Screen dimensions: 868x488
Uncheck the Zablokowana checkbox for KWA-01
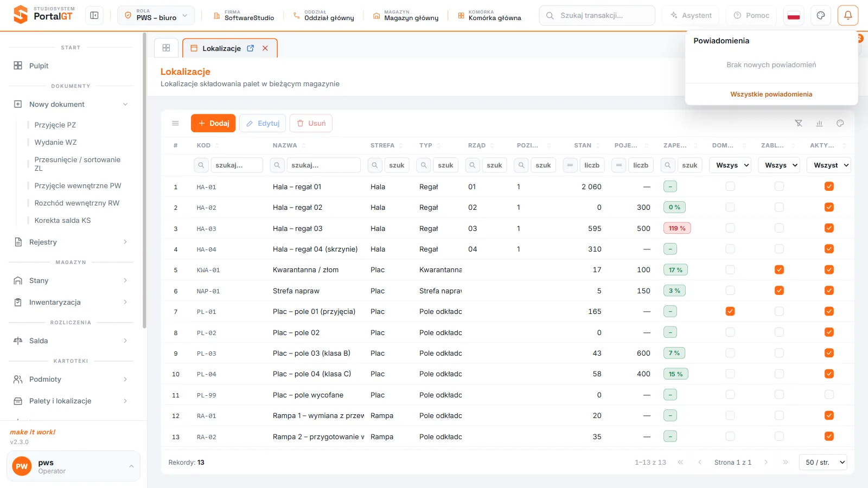pyautogui.click(x=779, y=269)
